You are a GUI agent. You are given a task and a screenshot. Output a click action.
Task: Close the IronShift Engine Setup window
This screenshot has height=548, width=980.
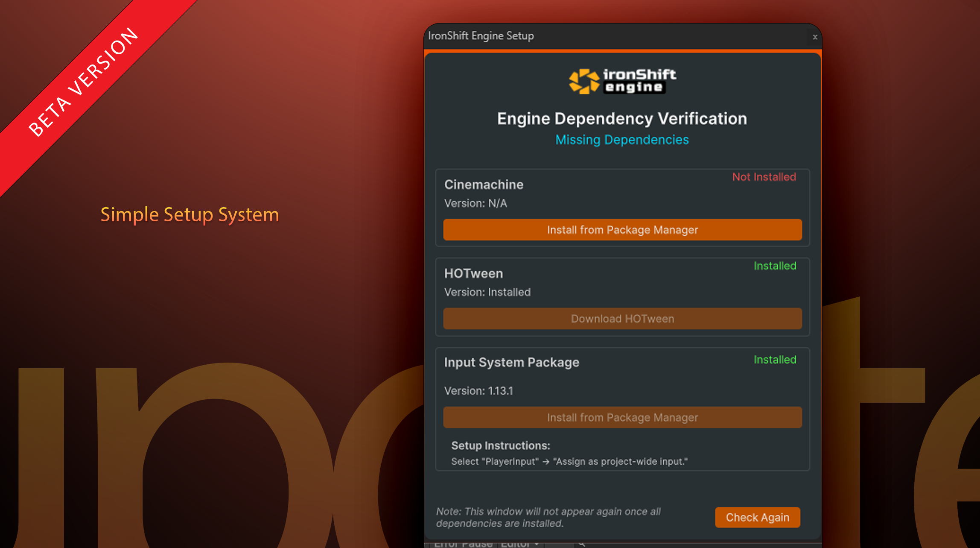coord(815,37)
